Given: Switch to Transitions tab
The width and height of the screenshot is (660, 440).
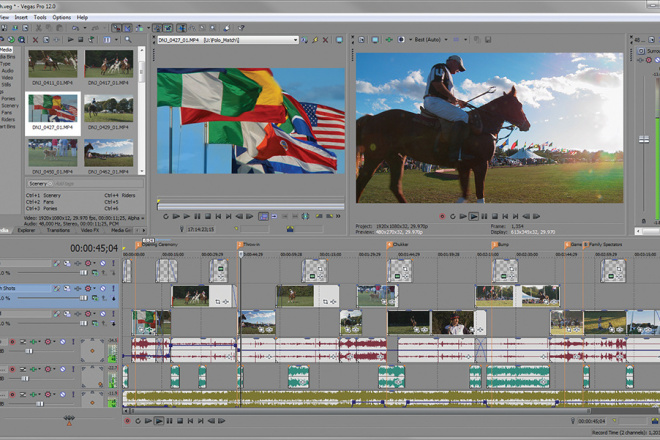Looking at the screenshot, I should tap(58, 230).
